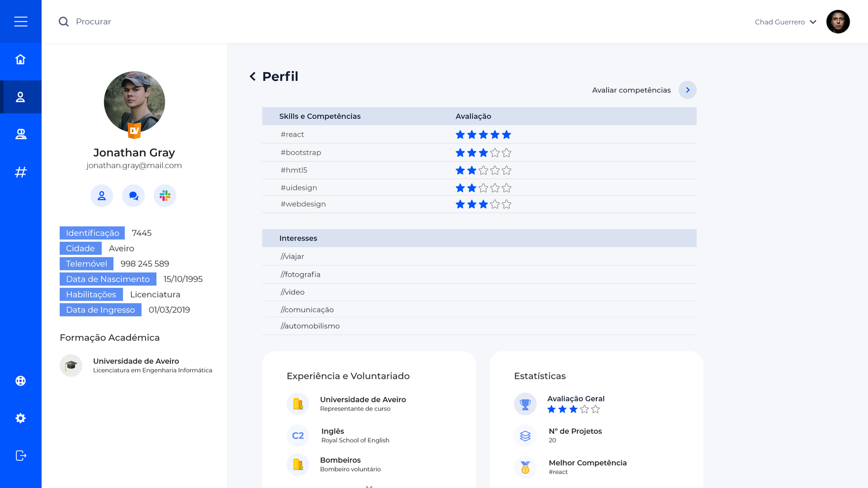This screenshot has width=868, height=488.
Task: Set #bootstrap rating to five stars
Action: (506, 153)
